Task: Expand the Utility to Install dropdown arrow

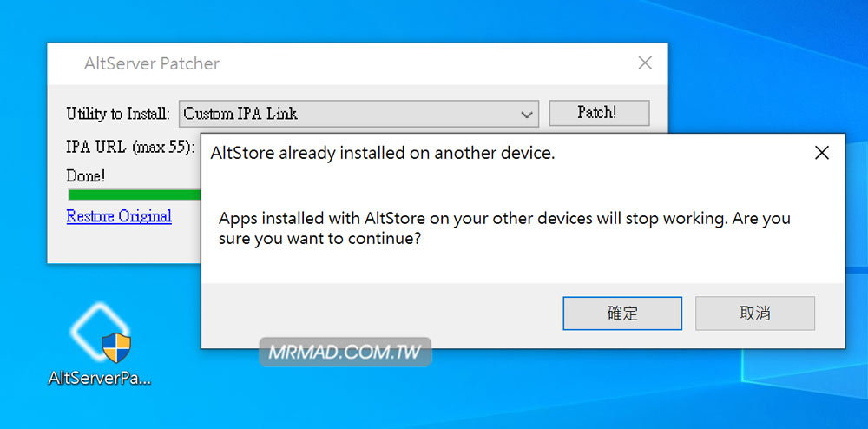Action: coord(527,114)
